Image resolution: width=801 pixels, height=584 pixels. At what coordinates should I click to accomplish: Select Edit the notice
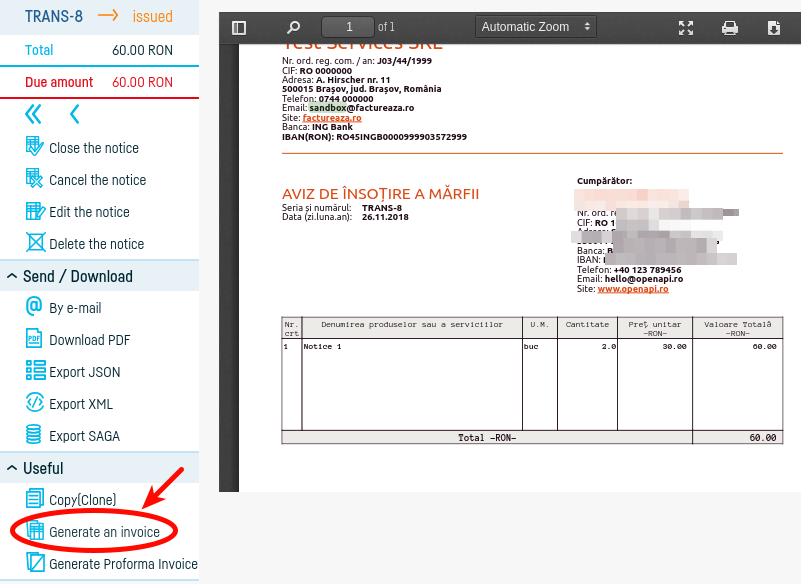pyautogui.click(x=89, y=212)
